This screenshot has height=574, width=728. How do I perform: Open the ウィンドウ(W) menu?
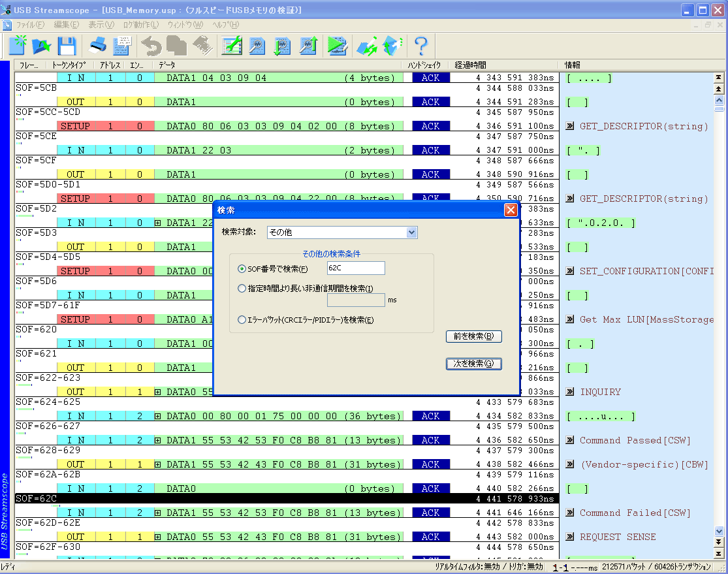(185, 25)
